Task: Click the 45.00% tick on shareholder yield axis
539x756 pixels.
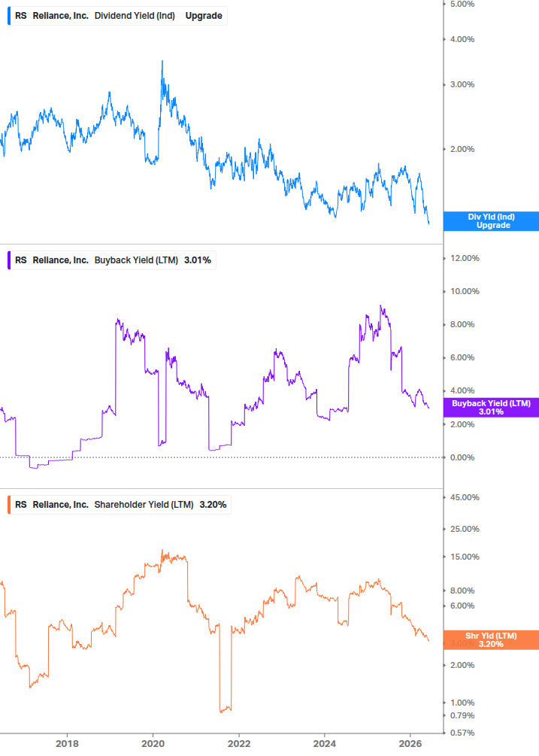Action: click(x=465, y=497)
